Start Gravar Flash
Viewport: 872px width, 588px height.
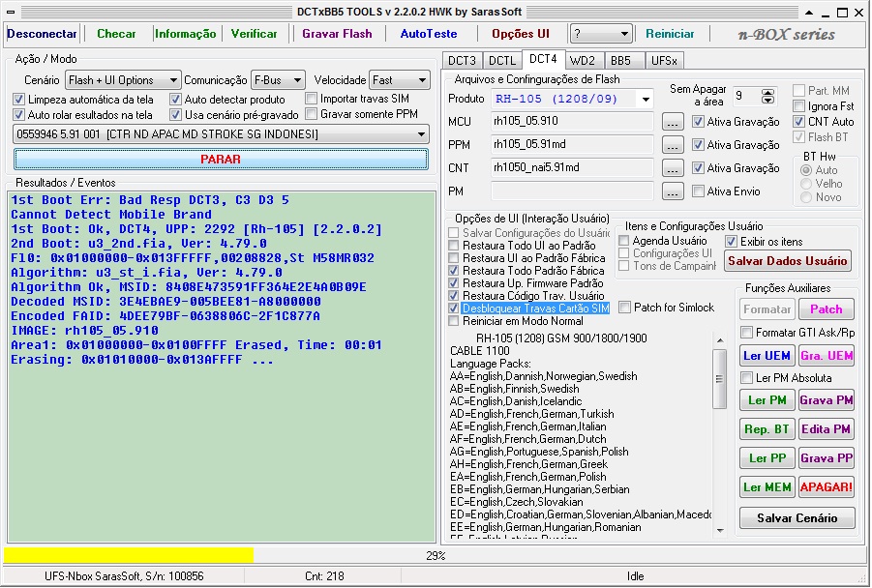tap(337, 34)
